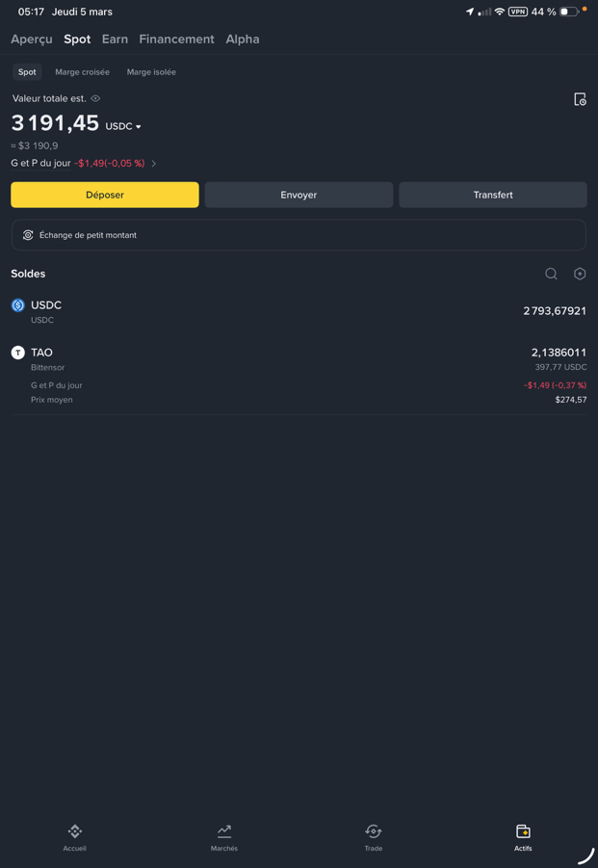
Task: Select the Marge croisée sub-tab
Action: coord(82,72)
